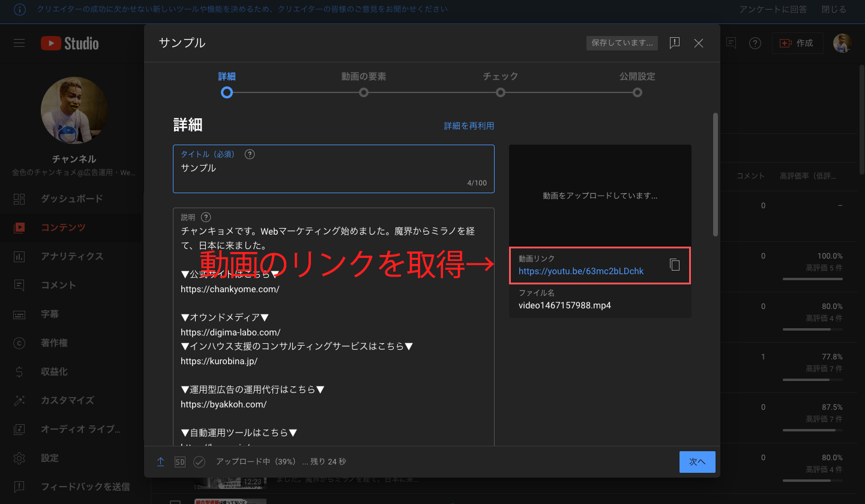
Task: Jump to the 動画の要素 step
Action: pos(363,92)
